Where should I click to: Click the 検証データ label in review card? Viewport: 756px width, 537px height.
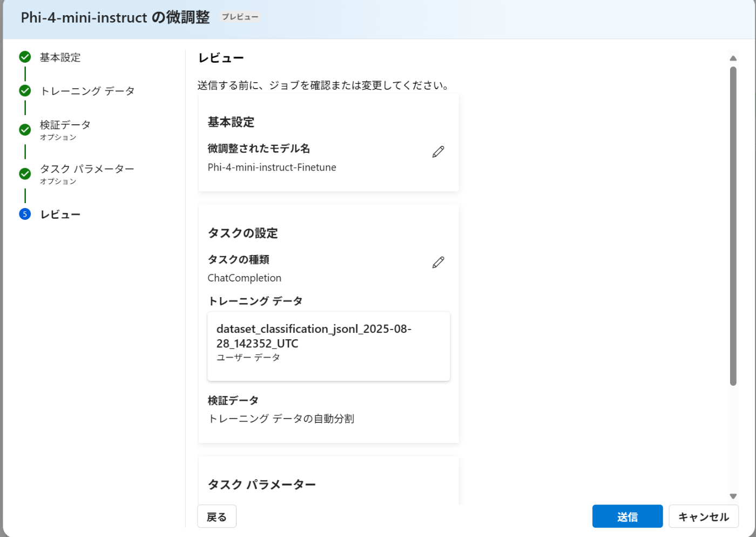pyautogui.click(x=233, y=400)
